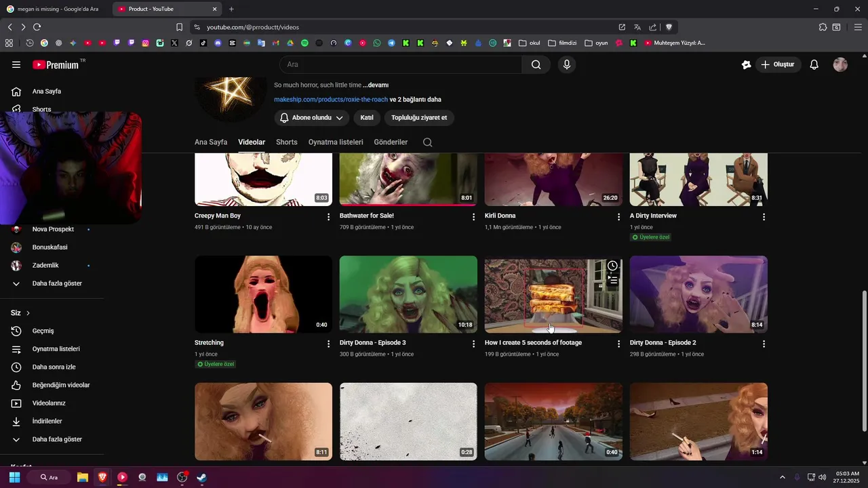Open options menu for Kirli Donna
868x488 pixels.
pyautogui.click(x=618, y=217)
